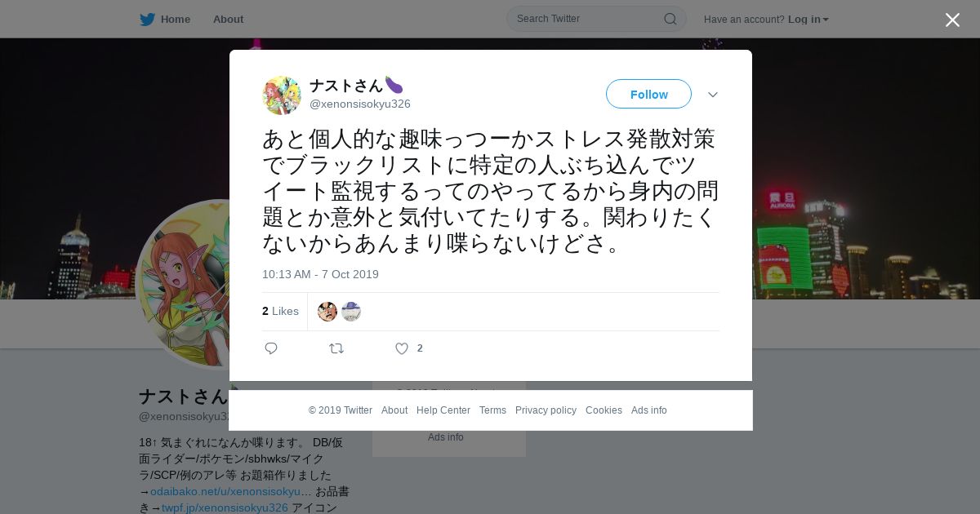Click the retweet arrows icon
This screenshot has width=980, height=514.
(336, 348)
